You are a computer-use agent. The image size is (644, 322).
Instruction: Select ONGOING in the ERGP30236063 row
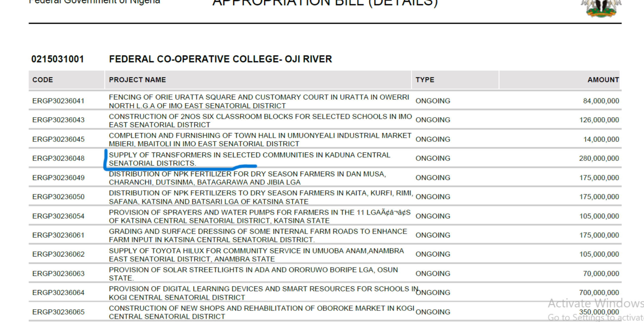tap(433, 274)
